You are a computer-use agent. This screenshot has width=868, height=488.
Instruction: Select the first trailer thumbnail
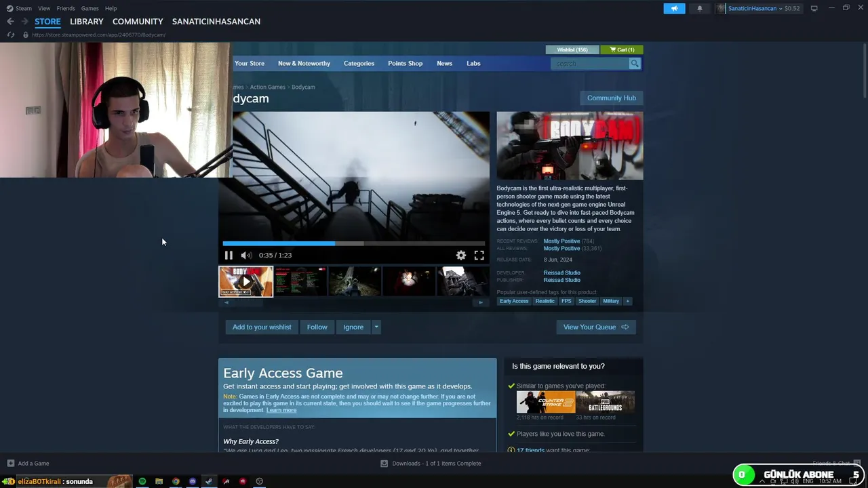(245, 281)
